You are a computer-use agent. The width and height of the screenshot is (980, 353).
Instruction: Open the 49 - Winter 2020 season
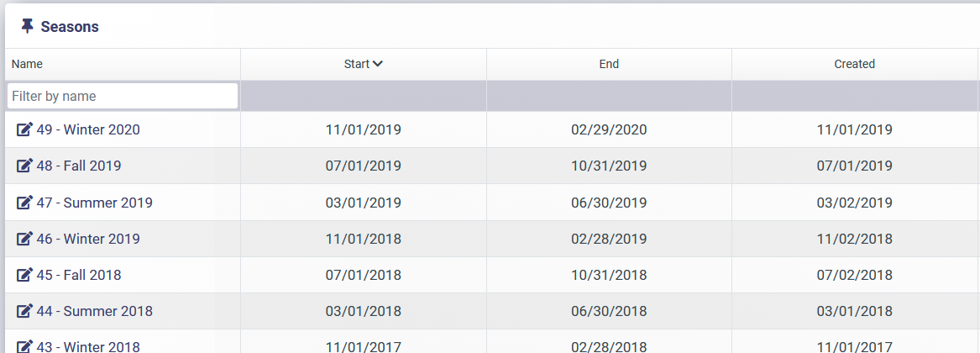[x=88, y=129]
